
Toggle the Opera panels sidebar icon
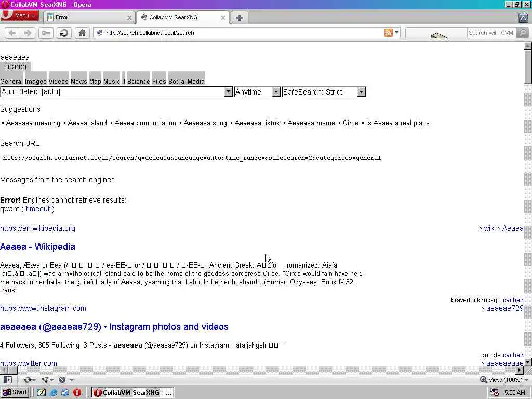pyautogui.click(x=7, y=380)
